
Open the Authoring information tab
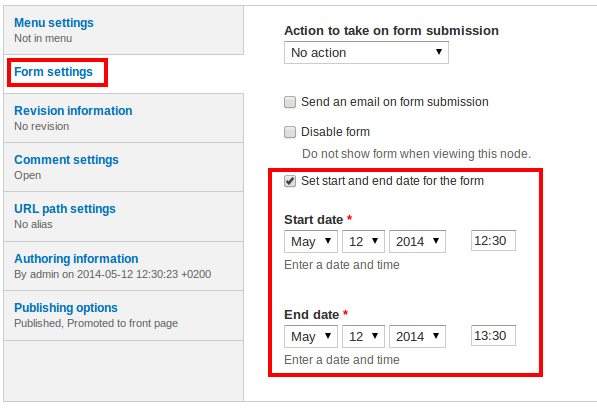pos(76,259)
